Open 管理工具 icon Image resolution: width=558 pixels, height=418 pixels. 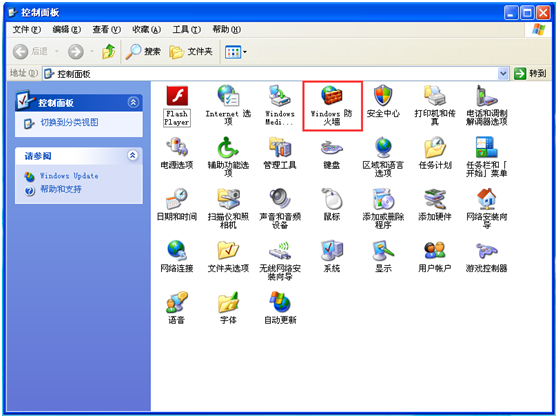click(x=280, y=153)
